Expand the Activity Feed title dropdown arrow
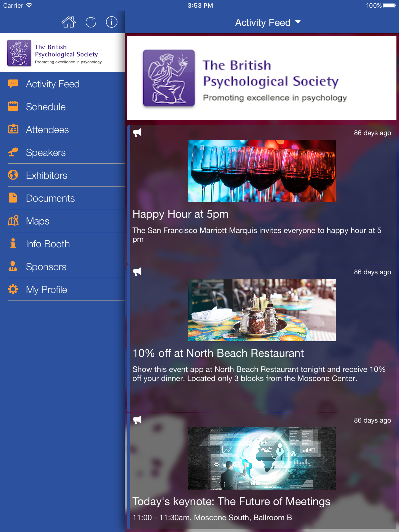399x532 pixels. click(298, 22)
